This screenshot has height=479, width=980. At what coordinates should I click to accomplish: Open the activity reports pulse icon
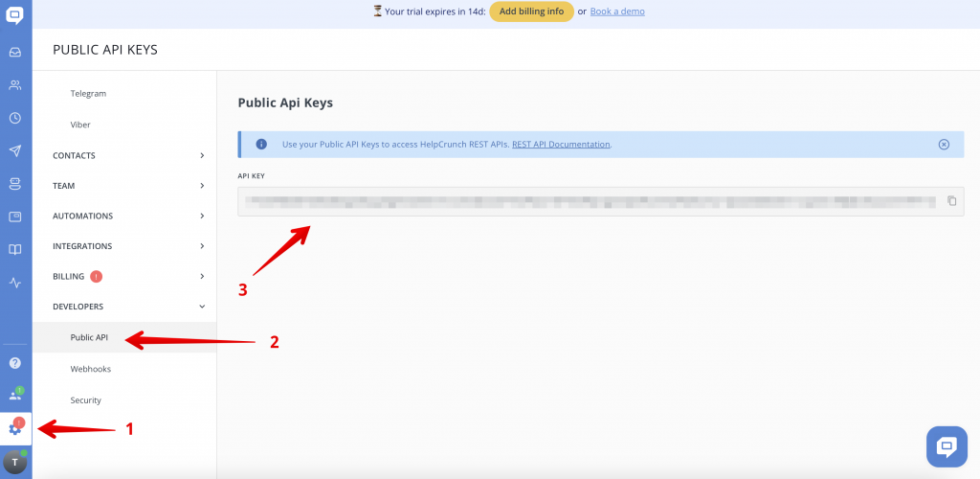pos(15,283)
